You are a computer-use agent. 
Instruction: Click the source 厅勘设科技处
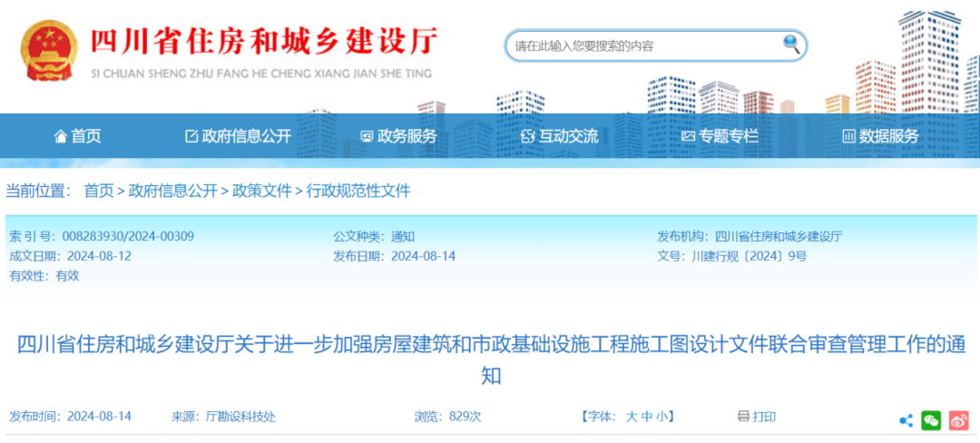pyautogui.click(x=240, y=417)
